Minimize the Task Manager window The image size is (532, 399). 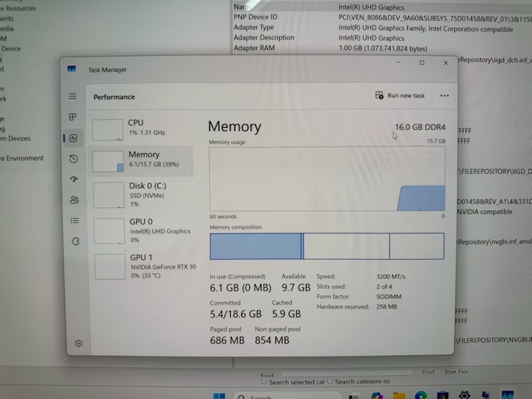(398, 63)
